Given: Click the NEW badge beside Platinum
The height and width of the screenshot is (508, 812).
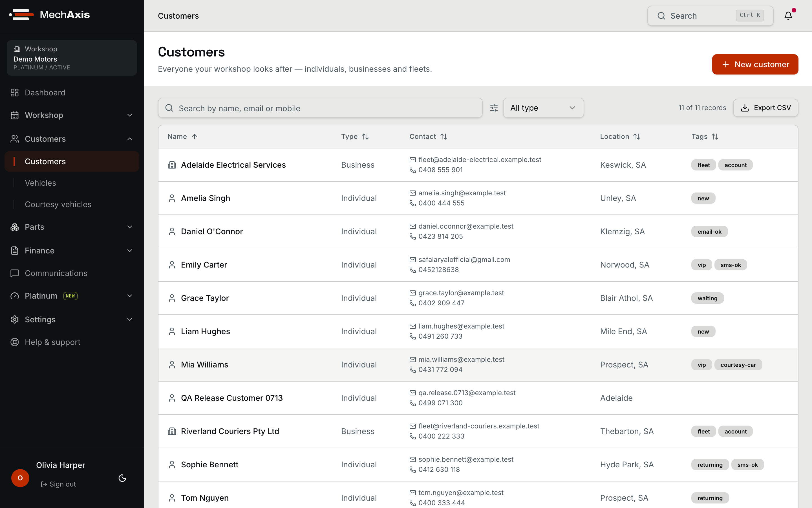Looking at the screenshot, I should pos(70,296).
